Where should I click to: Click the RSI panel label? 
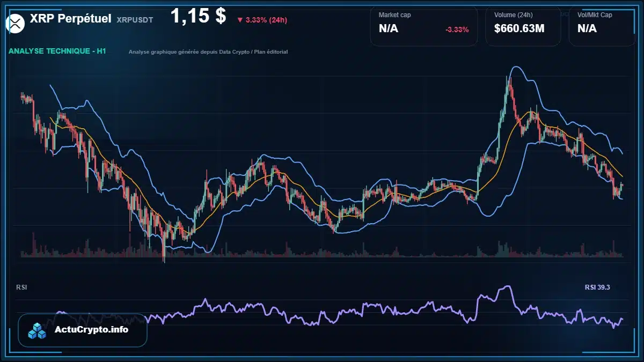(x=21, y=287)
